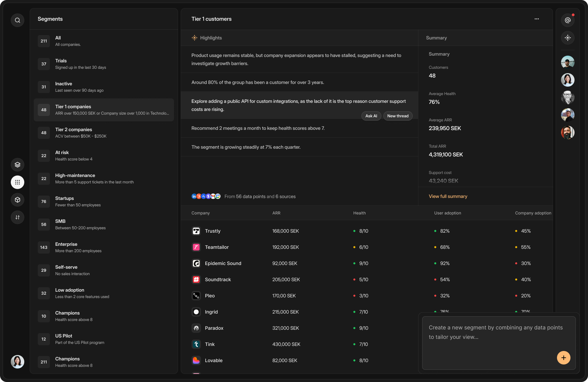The height and width of the screenshot is (382, 588).
Task: Select the Enterprise segment
Action: (x=104, y=247)
